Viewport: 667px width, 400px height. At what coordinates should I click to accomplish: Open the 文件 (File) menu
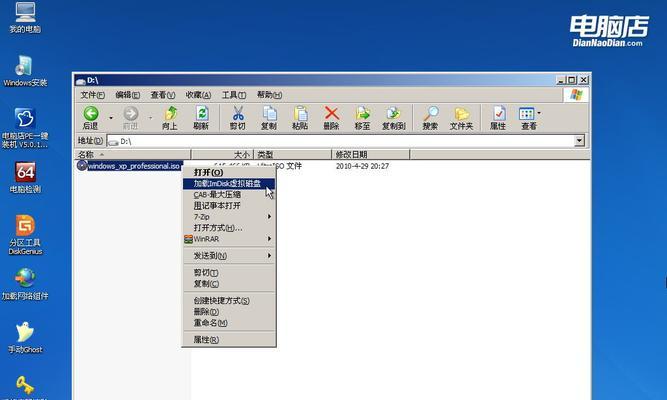pyautogui.click(x=93, y=94)
